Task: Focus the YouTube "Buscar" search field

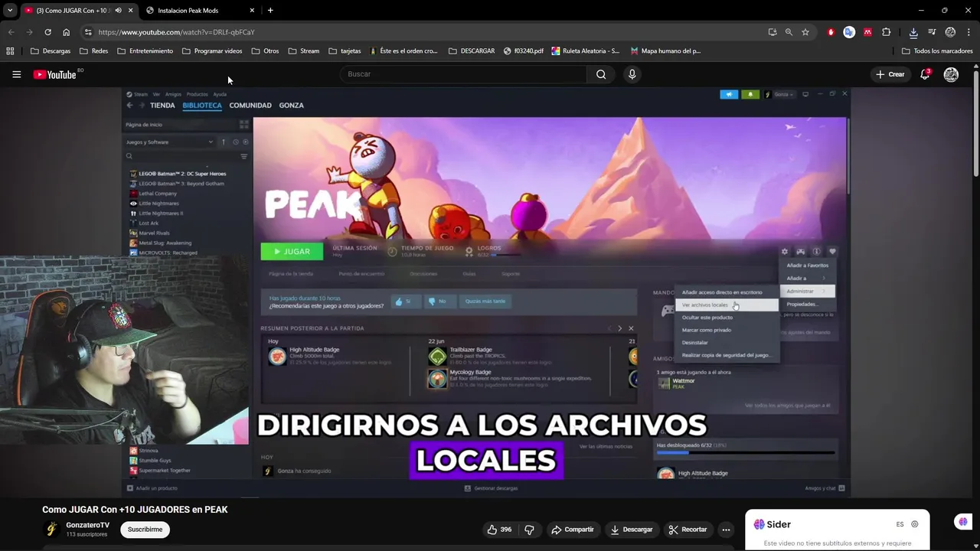Action: coord(463,74)
